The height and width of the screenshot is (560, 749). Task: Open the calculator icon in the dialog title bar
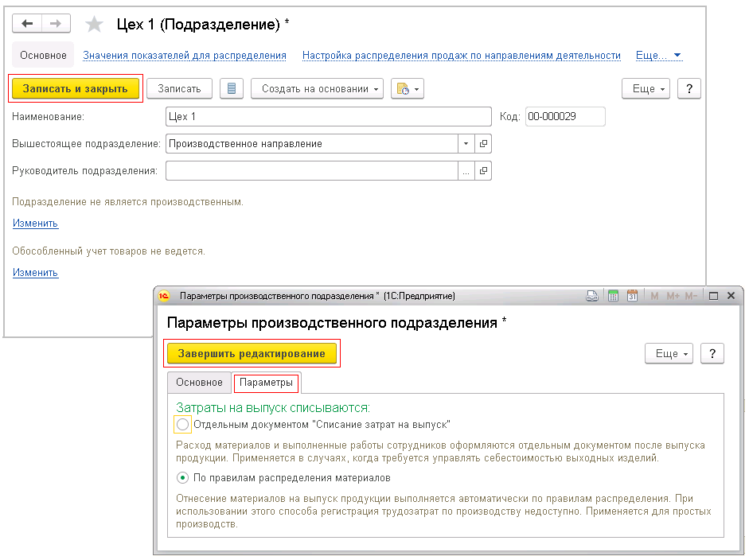614,296
